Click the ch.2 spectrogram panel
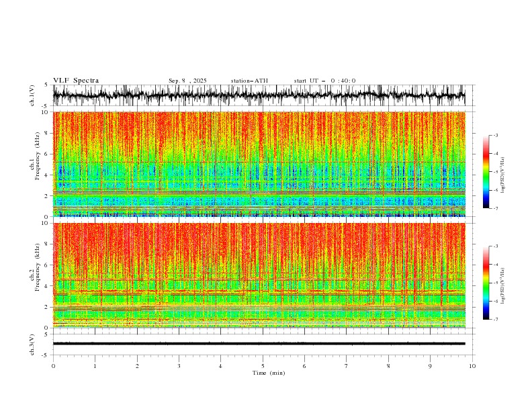The width and height of the screenshot is (532, 411). pos(259,275)
